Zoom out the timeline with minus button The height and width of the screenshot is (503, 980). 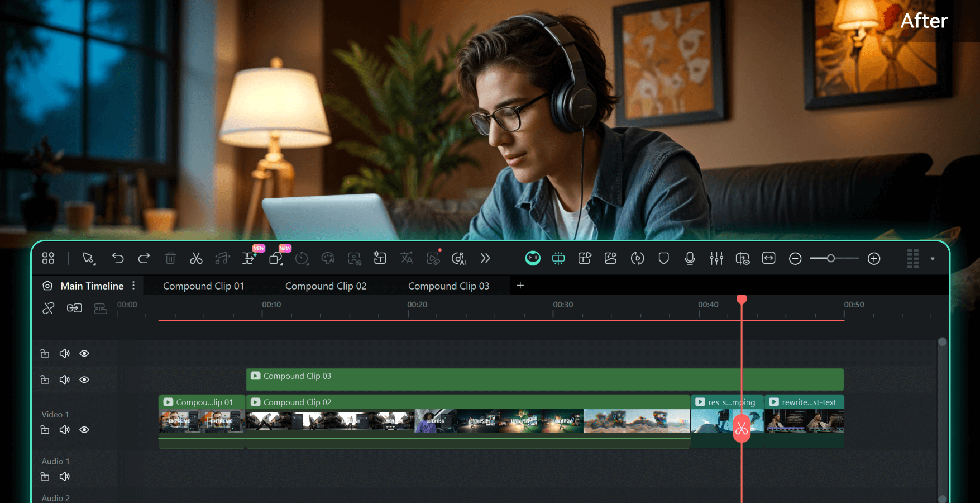(795, 258)
